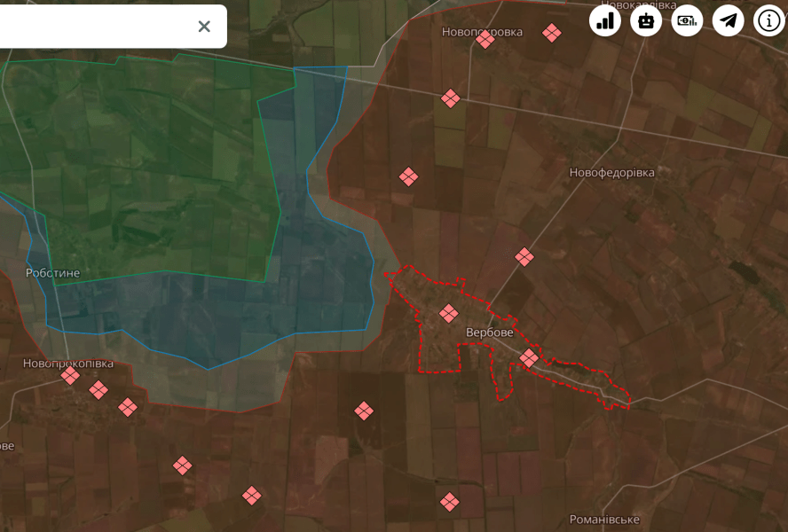Screen dimensions: 788x532
Task: Select unit marker southwest of Новофедорівка
Action: point(524,257)
